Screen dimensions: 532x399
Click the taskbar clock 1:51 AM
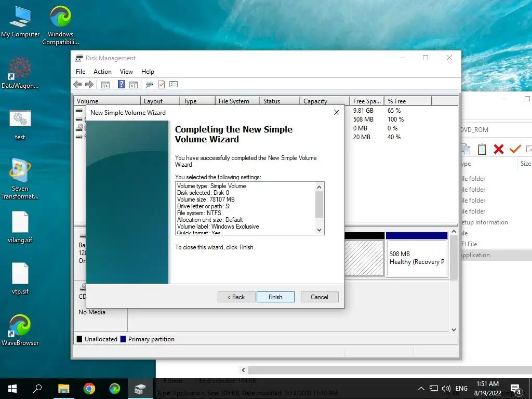(x=487, y=384)
